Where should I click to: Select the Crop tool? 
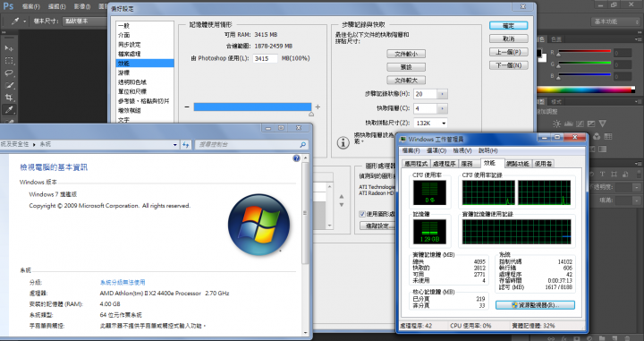pos(9,98)
